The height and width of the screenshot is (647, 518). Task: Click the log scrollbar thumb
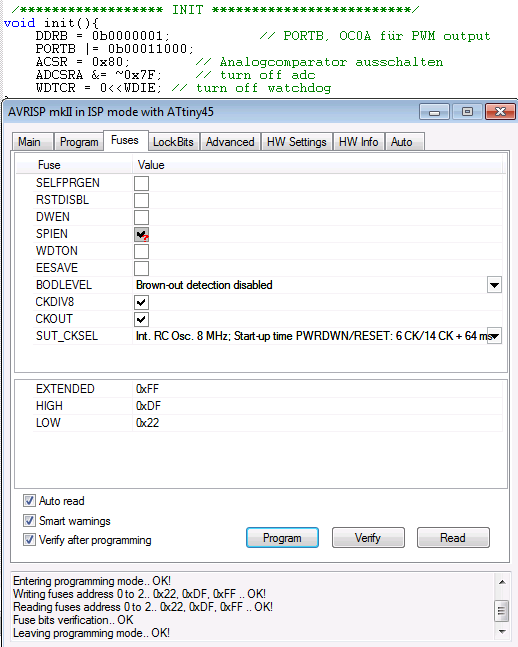click(x=502, y=611)
